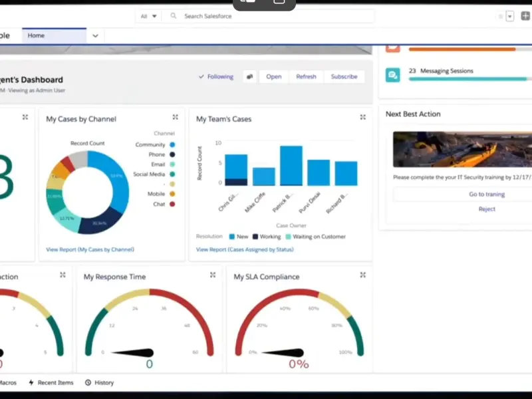The height and width of the screenshot is (399, 532).
Task: Open the favorites list dropdown arrow
Action: point(510,16)
